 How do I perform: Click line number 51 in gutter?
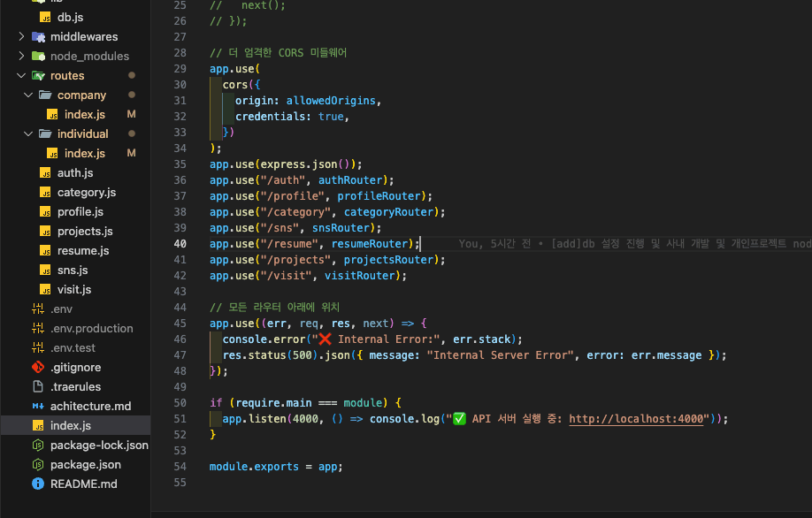[180, 419]
